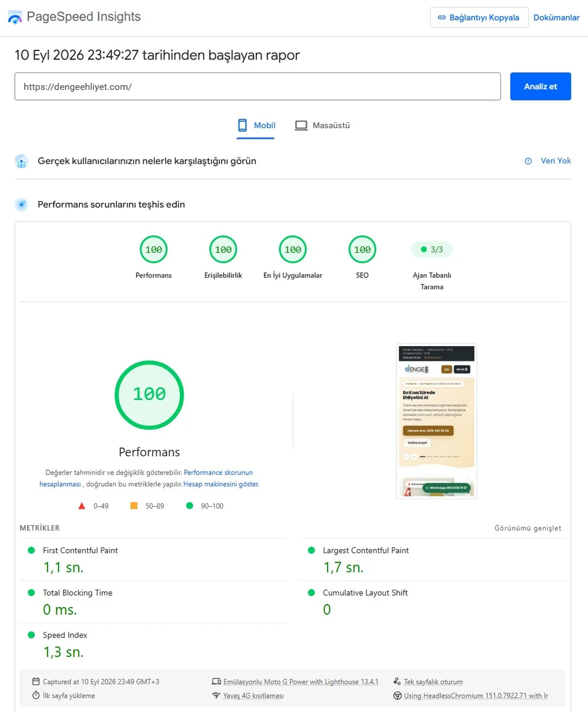This screenshot has height=712, width=588.
Task: Open the Veri Yok link
Action: (556, 161)
